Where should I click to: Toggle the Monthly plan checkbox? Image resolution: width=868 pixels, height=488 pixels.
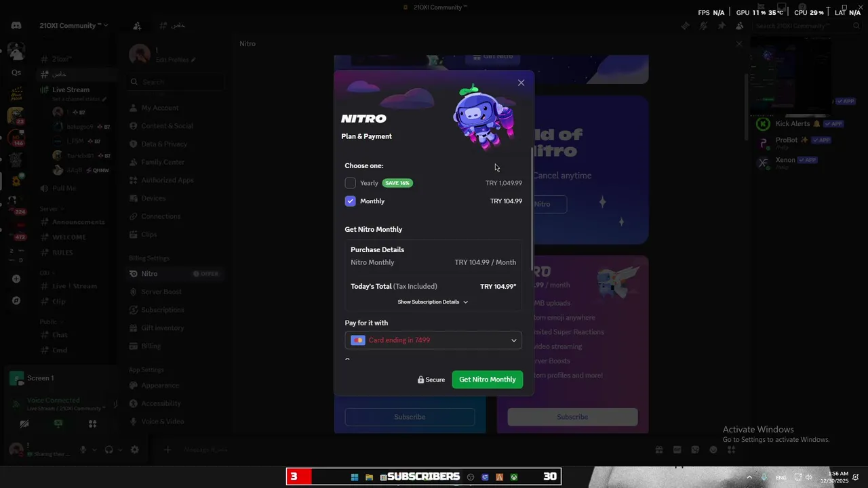(x=350, y=201)
